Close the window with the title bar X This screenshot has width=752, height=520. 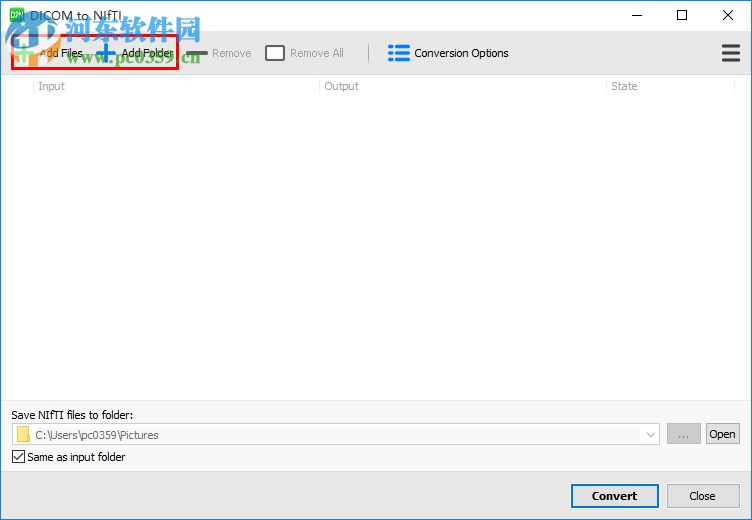click(728, 15)
